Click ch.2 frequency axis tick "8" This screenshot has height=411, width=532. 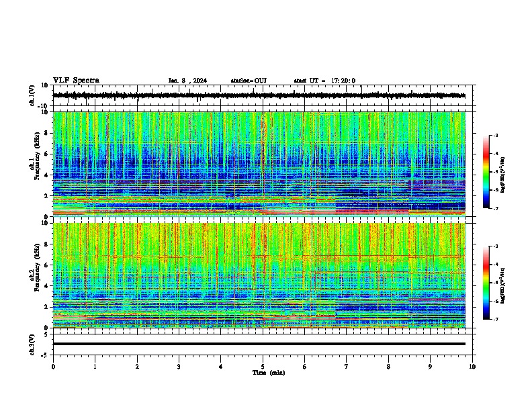pyautogui.click(x=46, y=244)
